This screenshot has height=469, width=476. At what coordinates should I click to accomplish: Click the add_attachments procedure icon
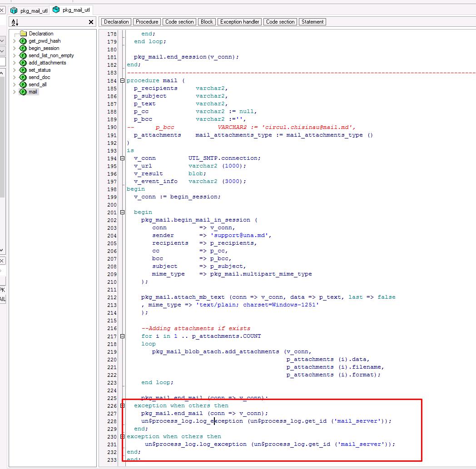(x=23, y=63)
